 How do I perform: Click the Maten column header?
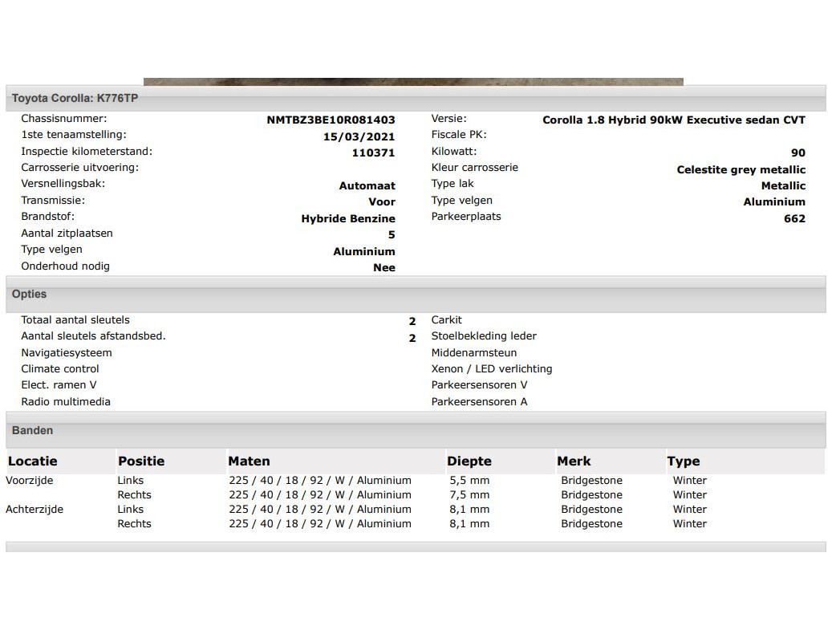[x=249, y=461]
